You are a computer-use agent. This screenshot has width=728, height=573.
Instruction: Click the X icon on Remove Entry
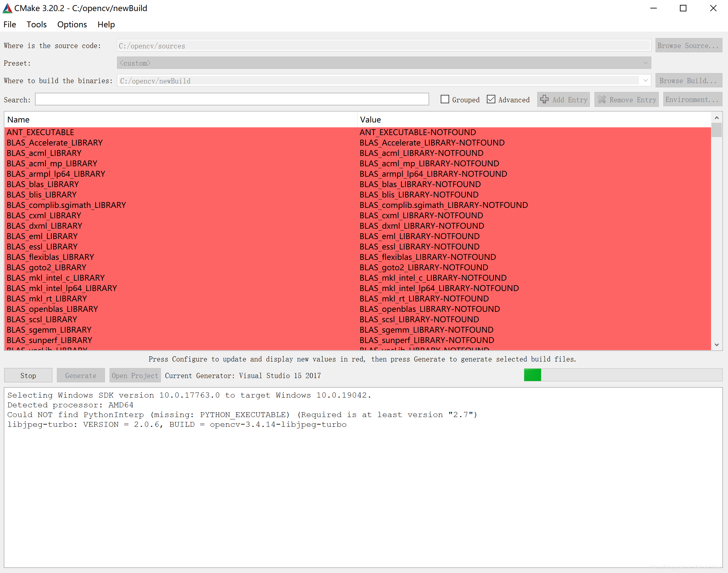point(602,100)
